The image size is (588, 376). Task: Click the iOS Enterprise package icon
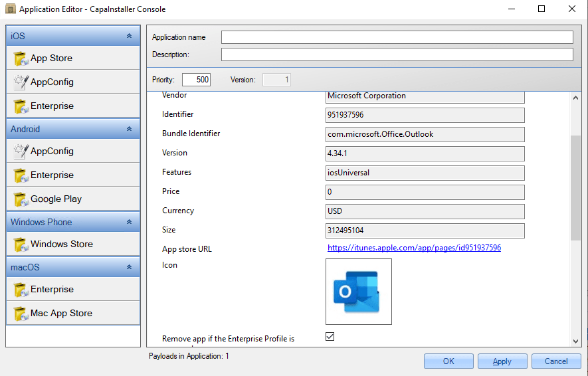(x=21, y=106)
